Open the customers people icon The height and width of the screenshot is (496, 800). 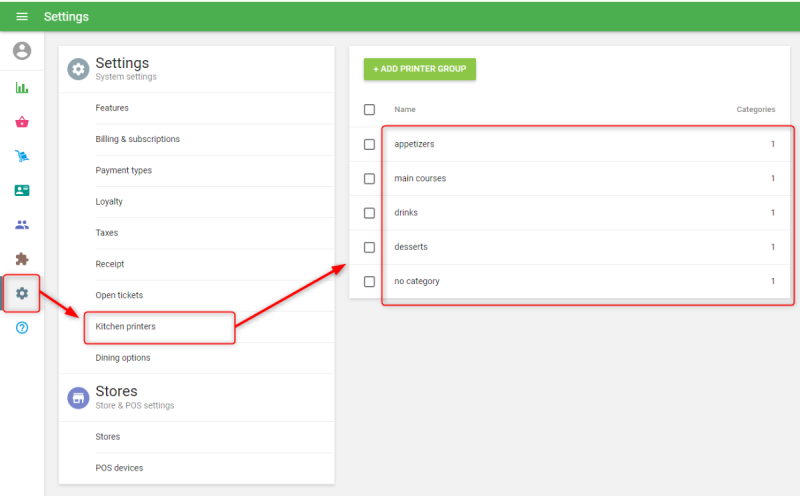click(22, 225)
